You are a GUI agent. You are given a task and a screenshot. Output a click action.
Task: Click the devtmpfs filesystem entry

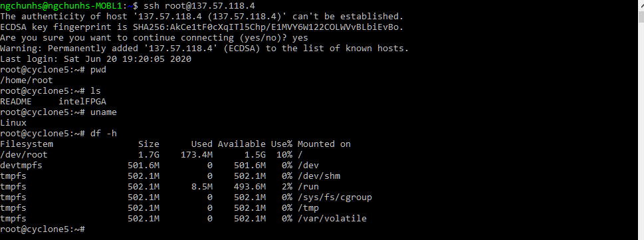21,166
